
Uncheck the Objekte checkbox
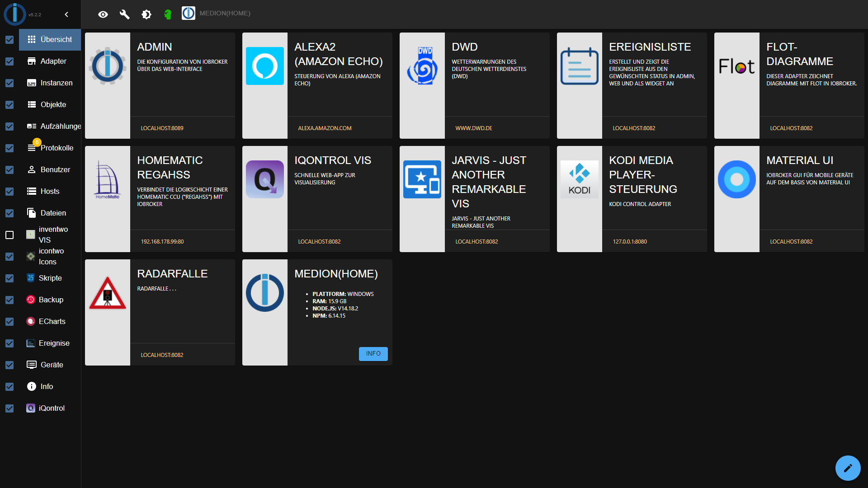(9, 105)
